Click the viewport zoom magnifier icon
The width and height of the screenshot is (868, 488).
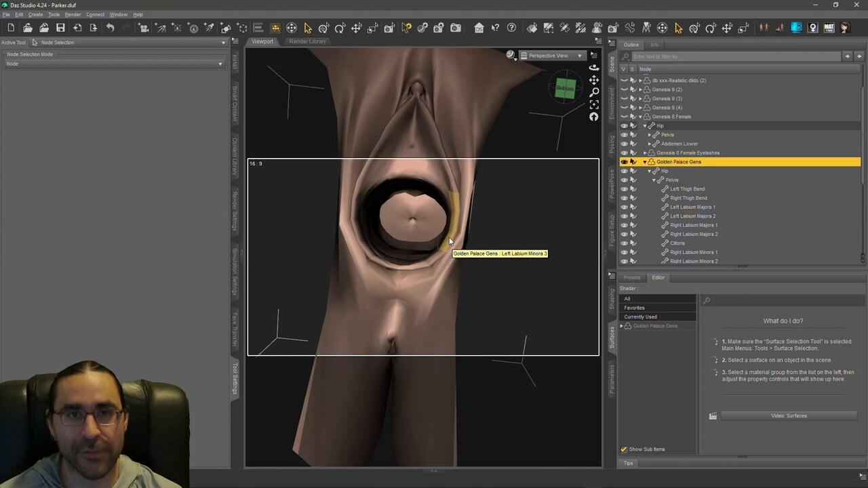594,92
